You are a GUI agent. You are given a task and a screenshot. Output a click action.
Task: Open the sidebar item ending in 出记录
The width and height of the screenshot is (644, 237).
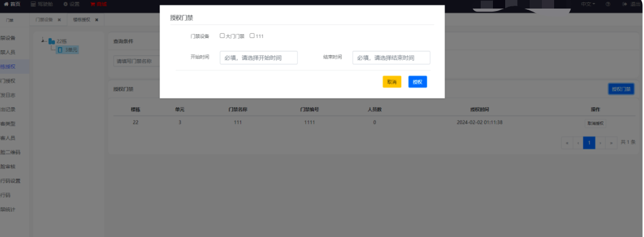pyautogui.click(x=8, y=110)
